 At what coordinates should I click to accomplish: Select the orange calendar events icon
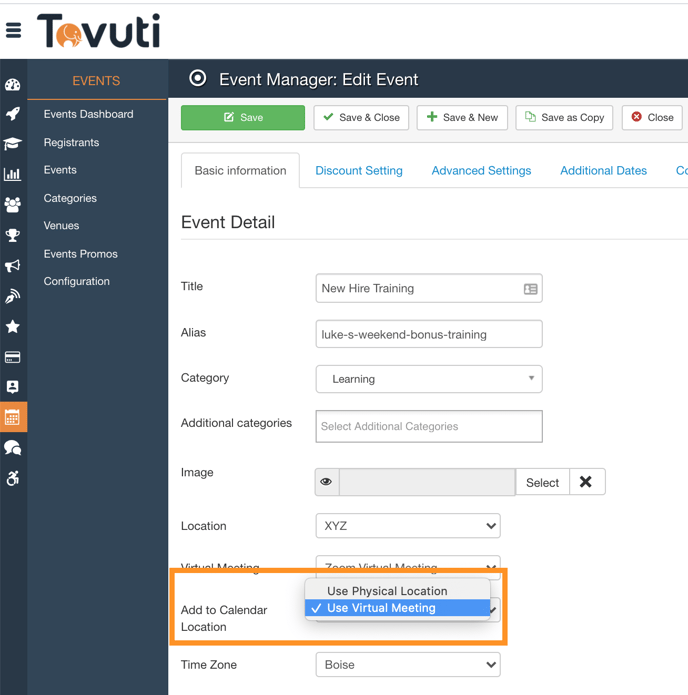coord(13,417)
